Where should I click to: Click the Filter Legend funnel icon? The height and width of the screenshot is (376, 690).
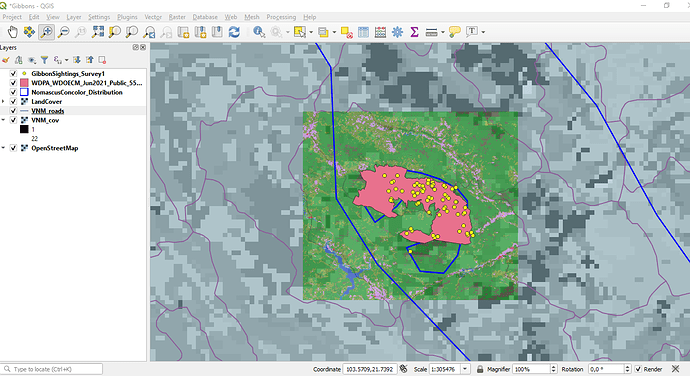[x=44, y=60]
